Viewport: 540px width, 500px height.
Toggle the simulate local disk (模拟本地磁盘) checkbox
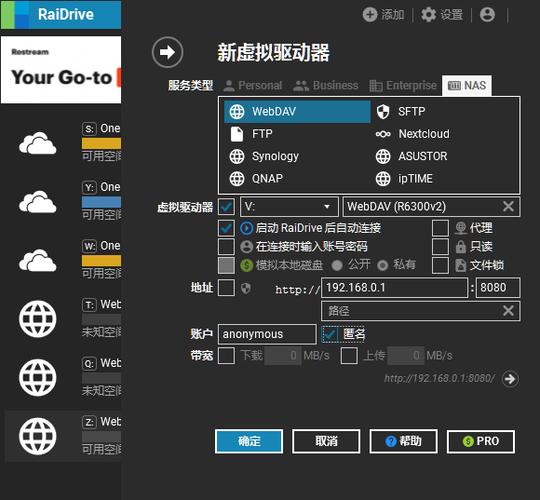[x=226, y=265]
